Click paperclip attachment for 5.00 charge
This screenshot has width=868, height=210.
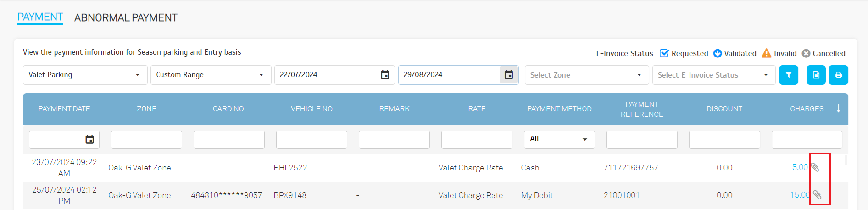815,167
